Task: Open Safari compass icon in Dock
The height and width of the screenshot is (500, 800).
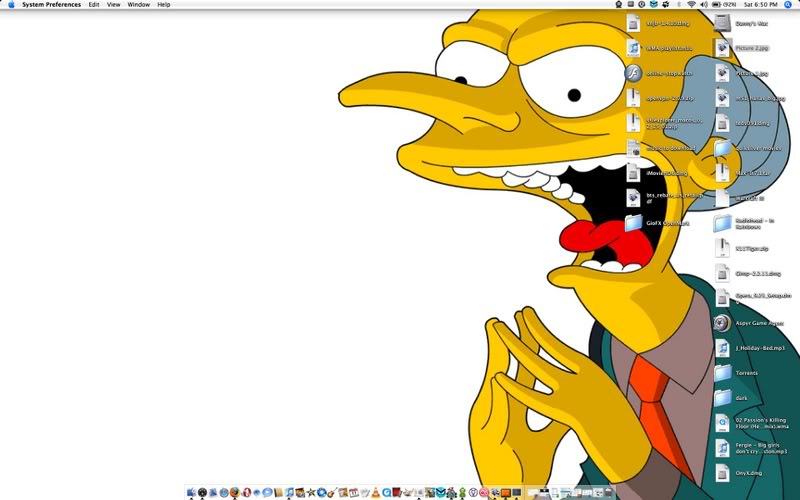Action: pyautogui.click(x=224, y=492)
